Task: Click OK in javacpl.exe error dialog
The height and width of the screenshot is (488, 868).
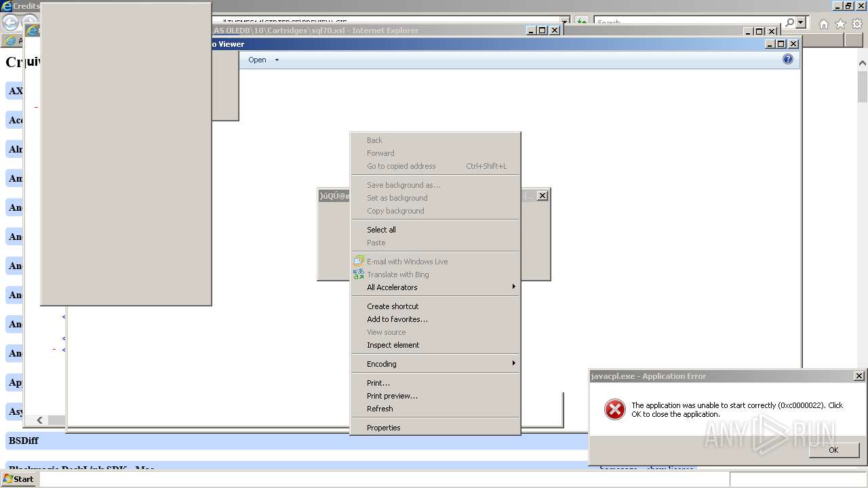Action: coord(833,450)
